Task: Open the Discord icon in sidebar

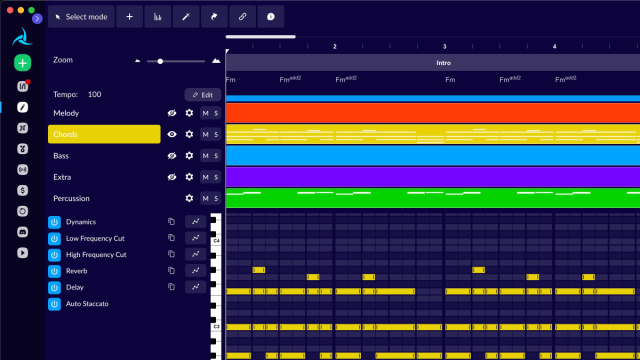Action: tap(22, 232)
